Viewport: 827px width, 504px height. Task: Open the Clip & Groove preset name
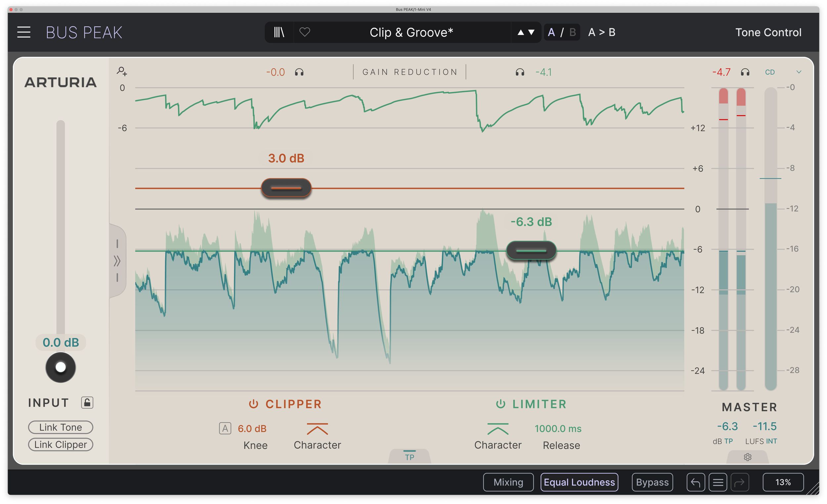tap(411, 32)
